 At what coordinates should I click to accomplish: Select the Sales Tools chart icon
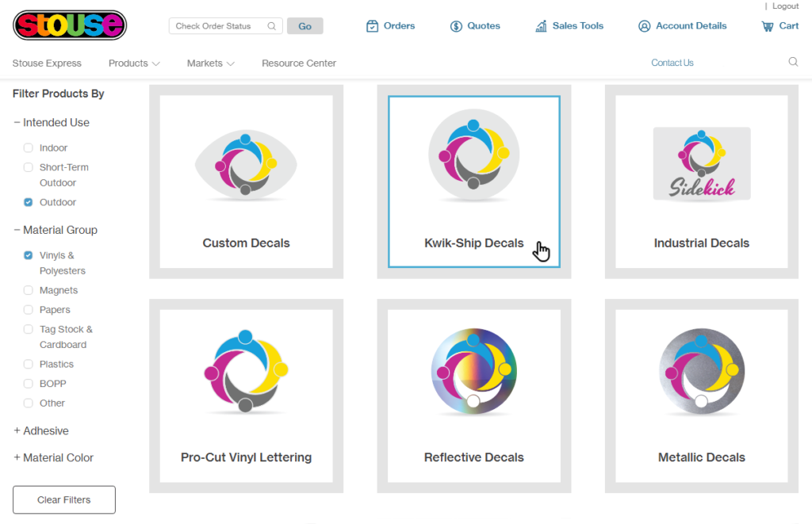tap(541, 25)
